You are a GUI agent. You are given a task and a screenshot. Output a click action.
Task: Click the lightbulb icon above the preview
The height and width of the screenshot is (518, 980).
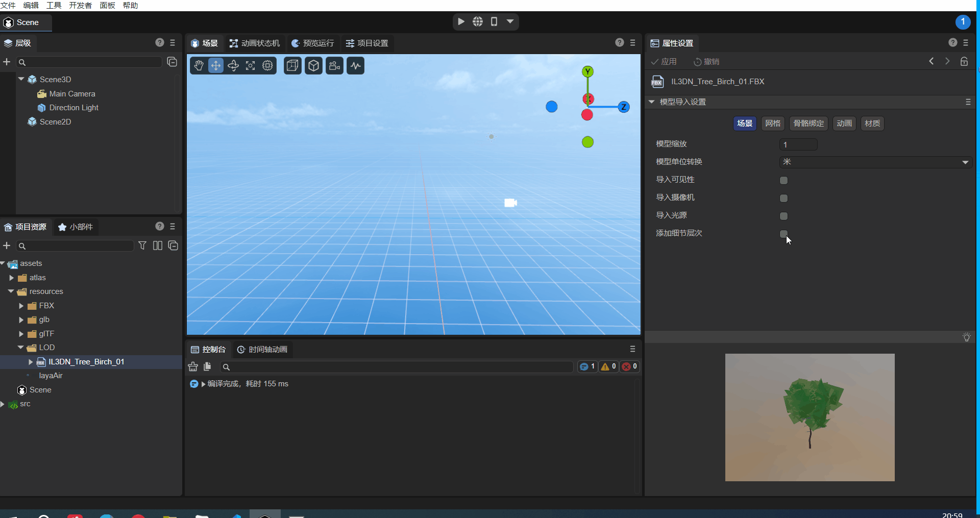coord(966,337)
